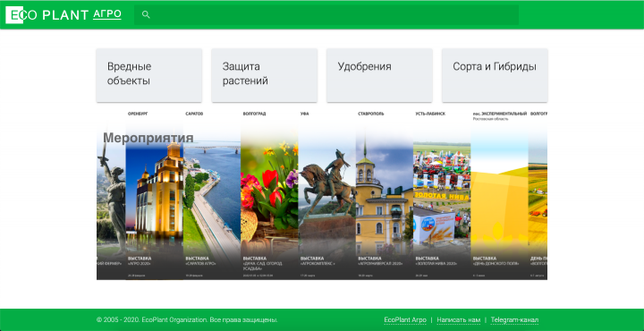
Task: Open the Сорта и Гибриды card
Action: (x=495, y=75)
